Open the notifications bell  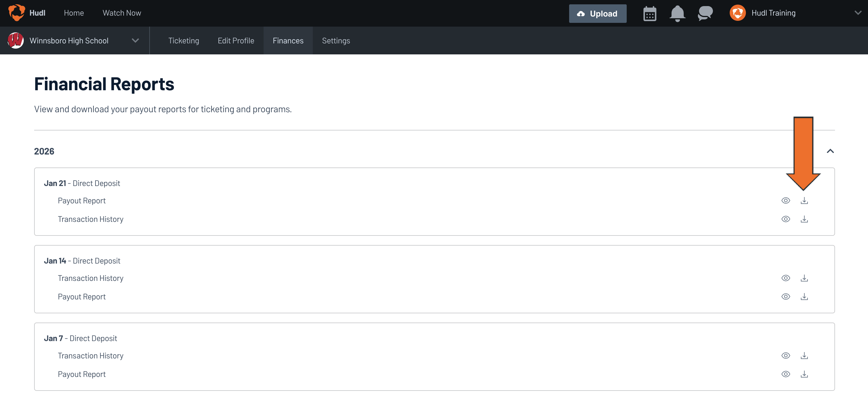[x=677, y=14]
